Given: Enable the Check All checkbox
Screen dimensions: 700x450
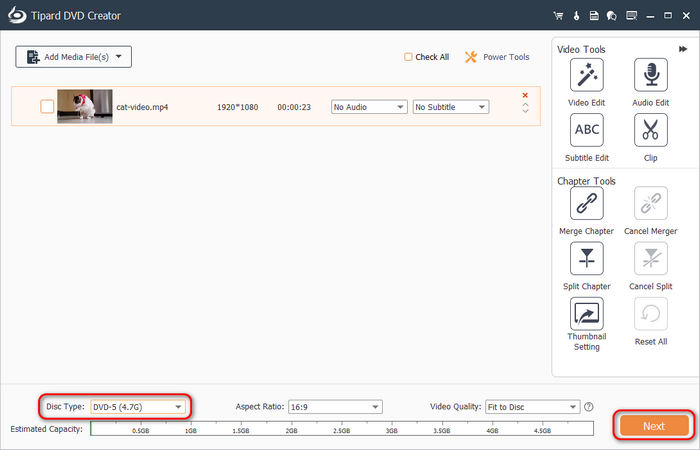Looking at the screenshot, I should pos(408,57).
